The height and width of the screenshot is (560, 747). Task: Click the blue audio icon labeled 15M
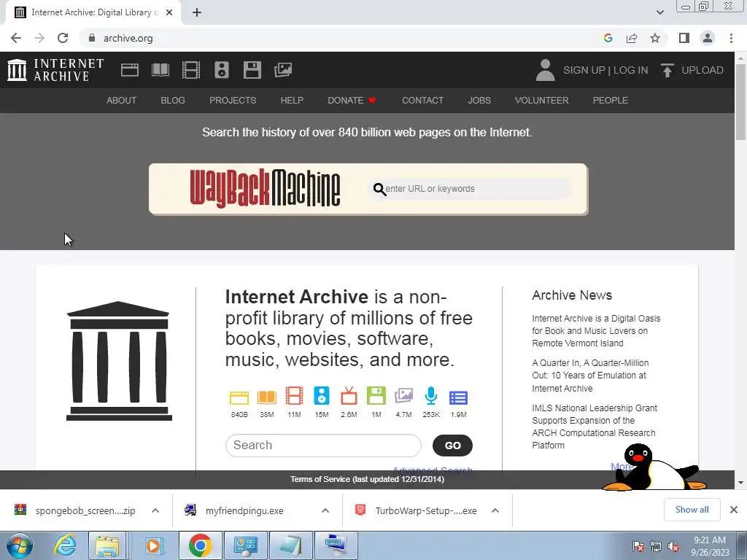[x=322, y=396]
